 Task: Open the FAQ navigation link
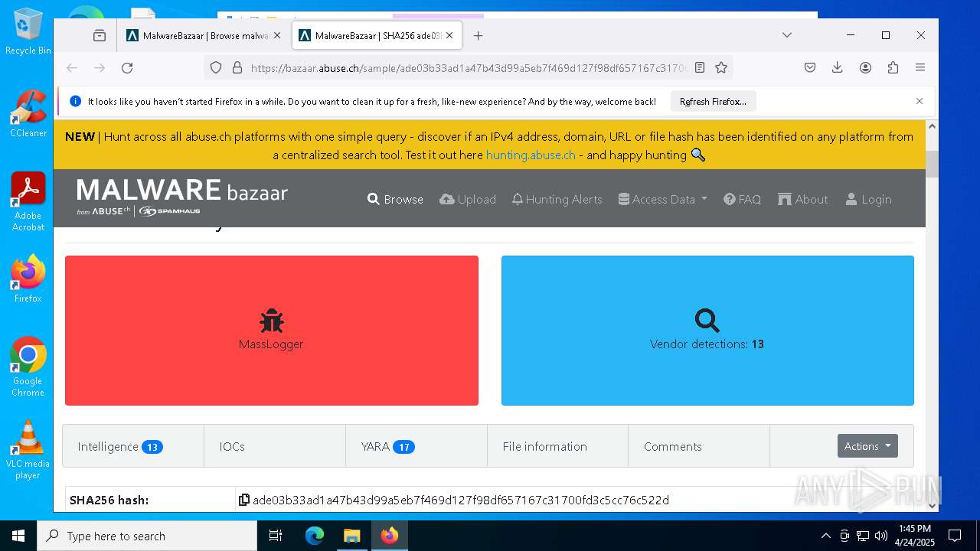tap(742, 199)
